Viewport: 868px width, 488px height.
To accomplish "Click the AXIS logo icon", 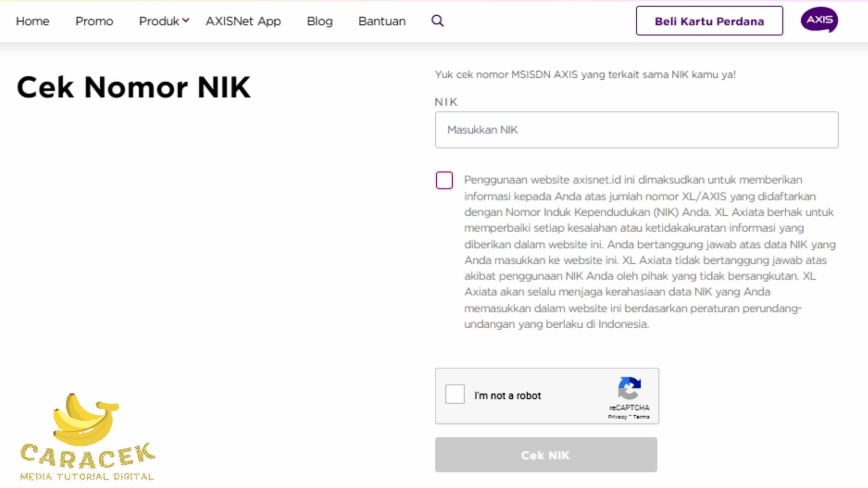I will tap(819, 20).
